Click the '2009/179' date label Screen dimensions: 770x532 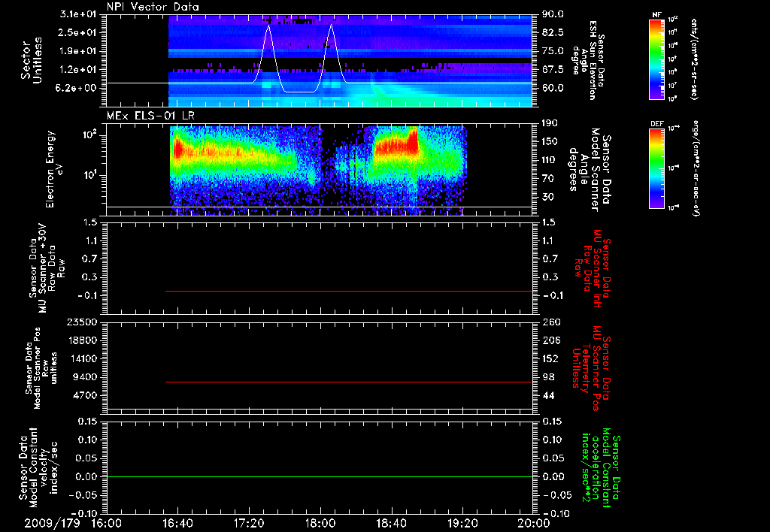click(52, 523)
